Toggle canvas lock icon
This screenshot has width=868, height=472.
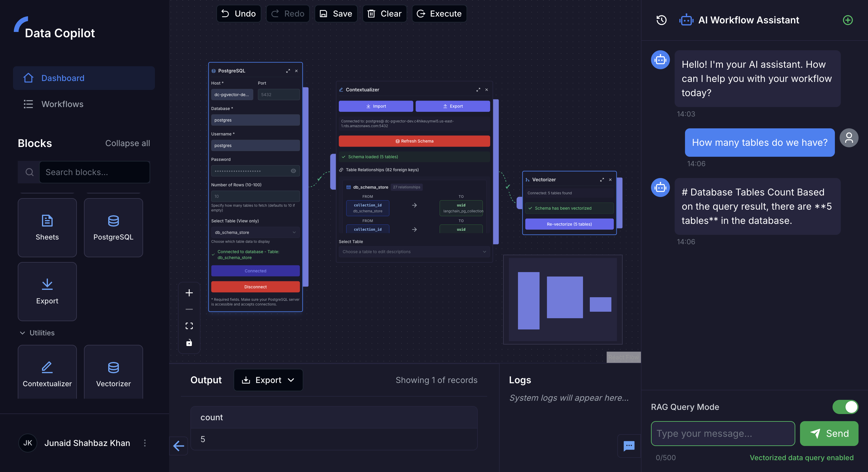189,342
